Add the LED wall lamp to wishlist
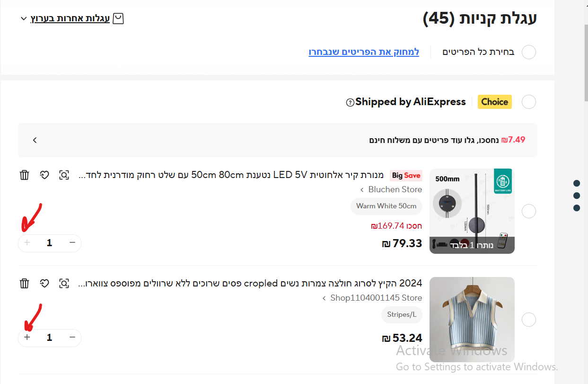The image size is (588, 384). pyautogui.click(x=44, y=175)
